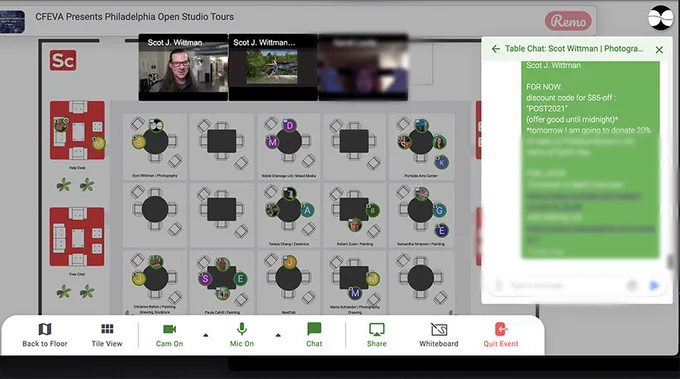Click the blue M avatar at Maria Schneider table
680x379 pixels.
pos(355,294)
